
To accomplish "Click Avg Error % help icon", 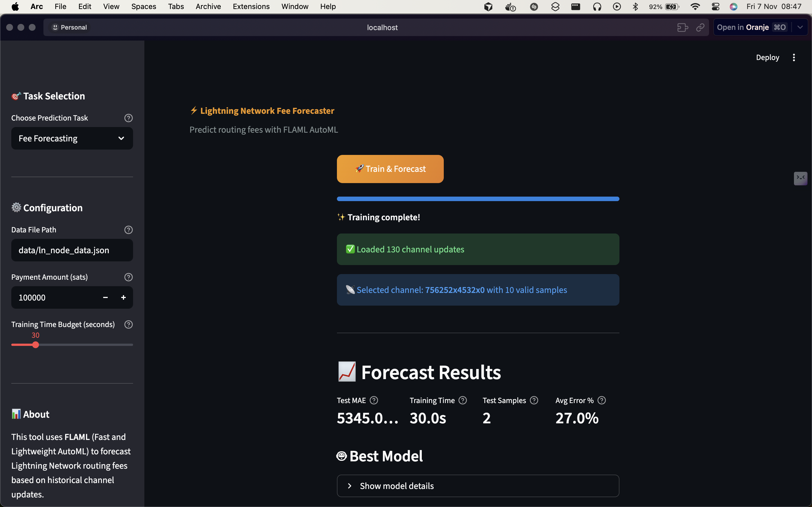I will [602, 400].
